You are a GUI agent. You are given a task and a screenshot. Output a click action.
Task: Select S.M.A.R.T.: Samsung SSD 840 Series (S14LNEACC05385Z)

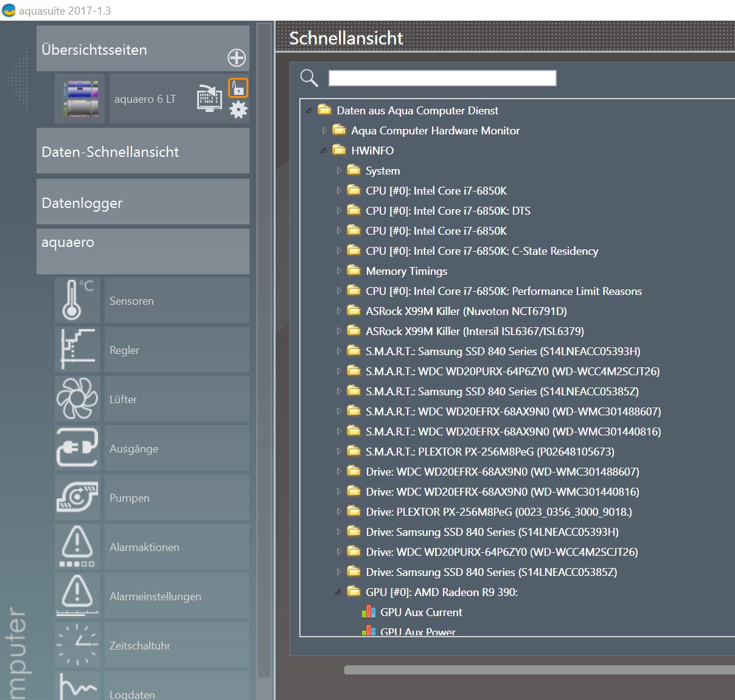[x=502, y=391]
